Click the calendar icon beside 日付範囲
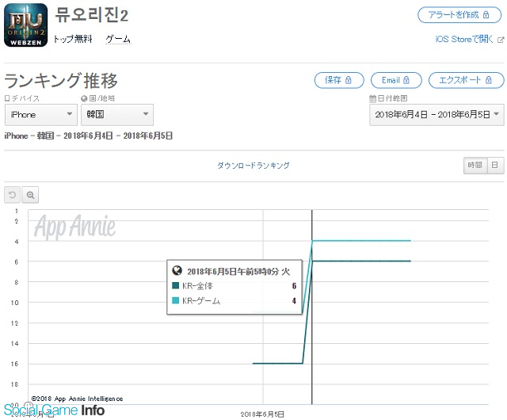Viewport: 507px width, 420px height. pos(372,98)
